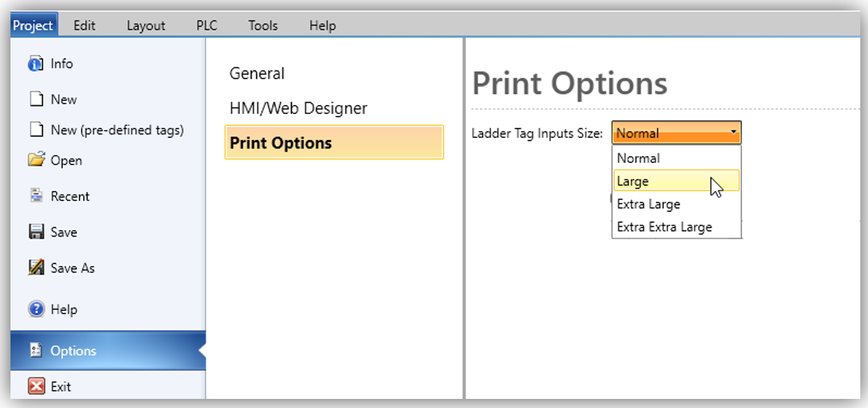Open the PLC menu
868x408 pixels.
207,25
